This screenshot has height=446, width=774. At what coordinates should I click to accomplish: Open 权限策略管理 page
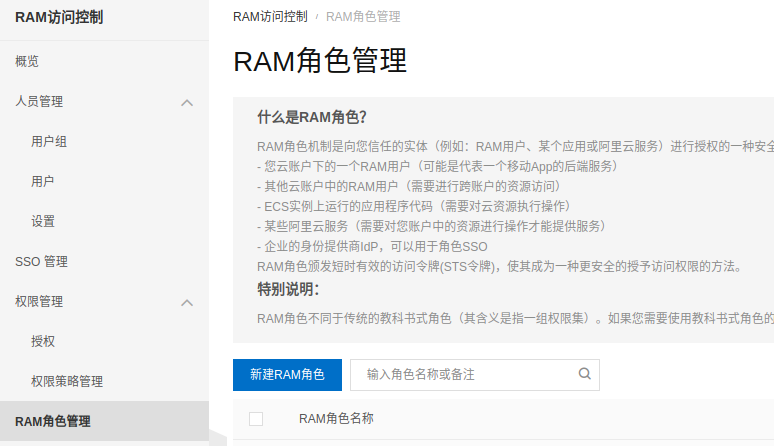click(x=67, y=381)
